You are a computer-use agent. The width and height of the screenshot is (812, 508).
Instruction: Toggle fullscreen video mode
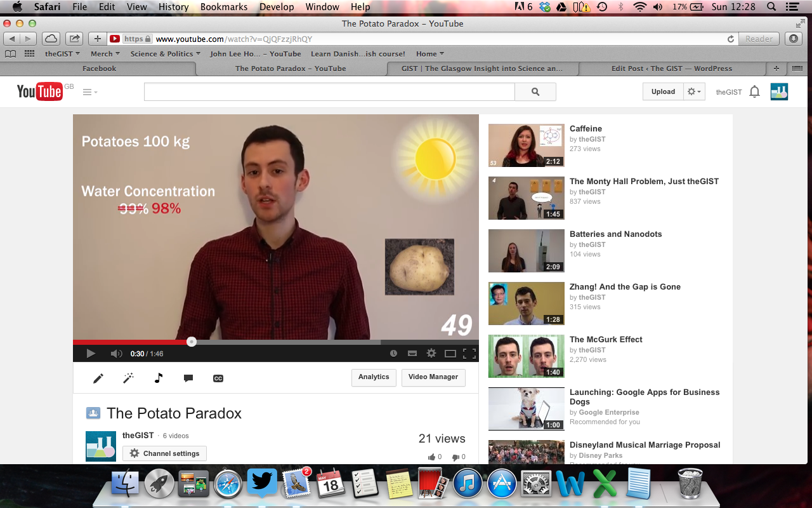(x=469, y=354)
